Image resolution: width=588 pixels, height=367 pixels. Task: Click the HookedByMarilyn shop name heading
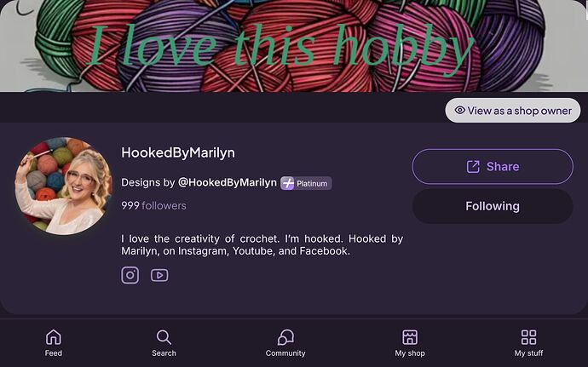coord(178,152)
